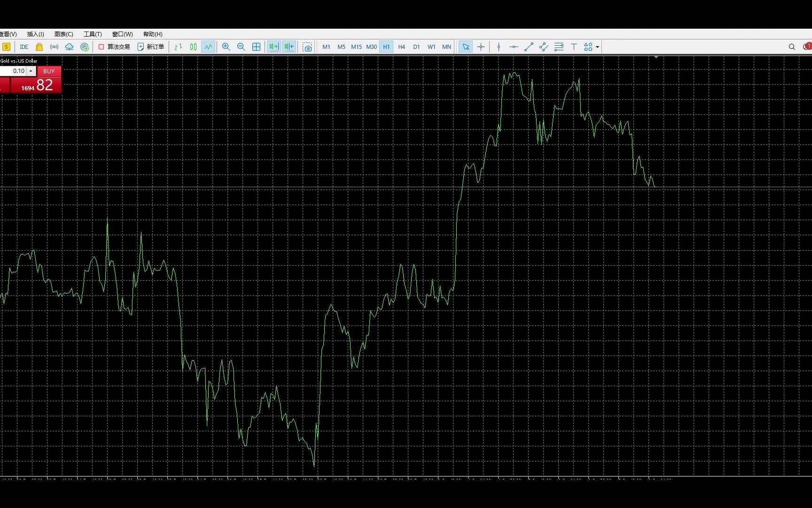The width and height of the screenshot is (812, 508).
Task: Click the radar copy-trading icon with plus
Action: pyautogui.click(x=85, y=47)
